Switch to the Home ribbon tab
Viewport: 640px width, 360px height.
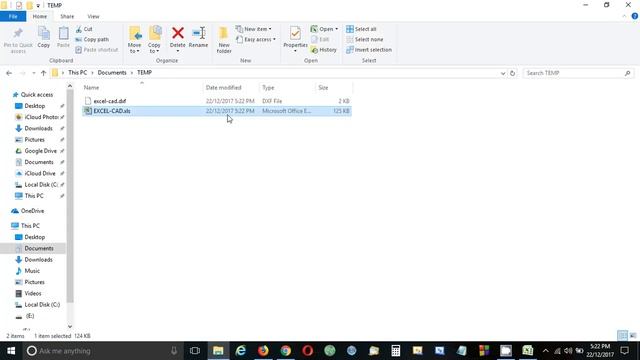point(40,16)
